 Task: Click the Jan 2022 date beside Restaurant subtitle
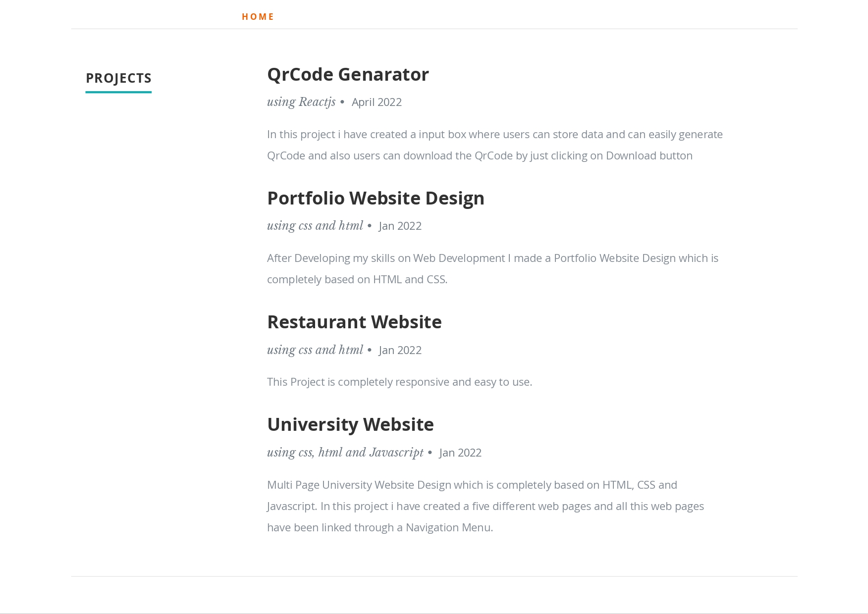[400, 350]
